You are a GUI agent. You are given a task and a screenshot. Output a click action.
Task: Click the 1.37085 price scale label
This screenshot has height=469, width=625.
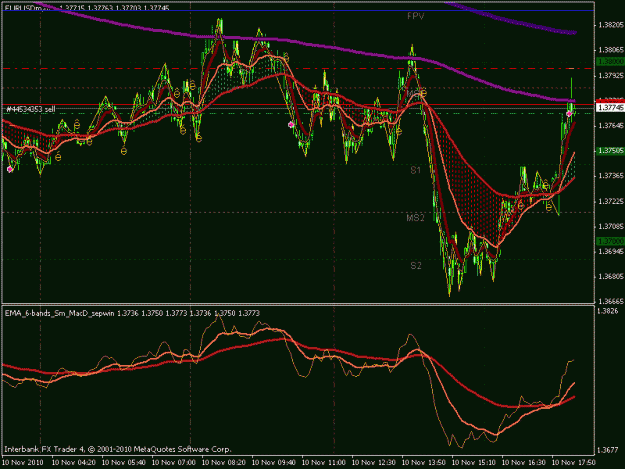point(610,226)
